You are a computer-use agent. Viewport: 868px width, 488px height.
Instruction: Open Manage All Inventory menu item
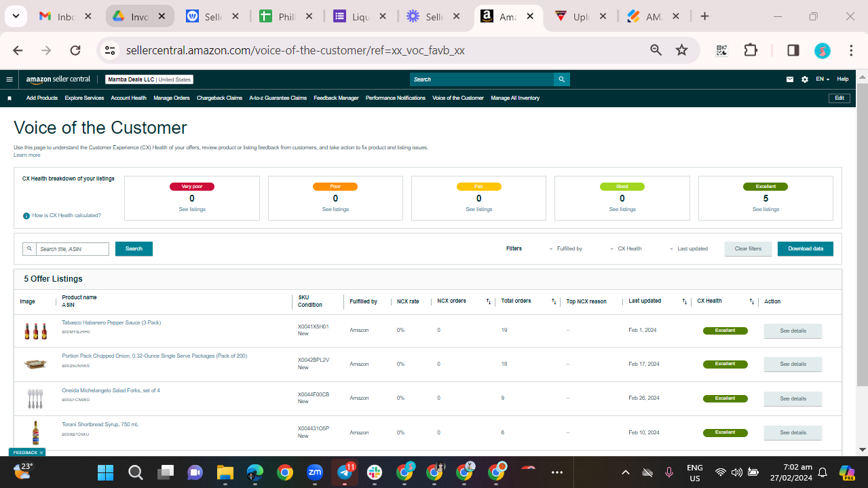[515, 98]
